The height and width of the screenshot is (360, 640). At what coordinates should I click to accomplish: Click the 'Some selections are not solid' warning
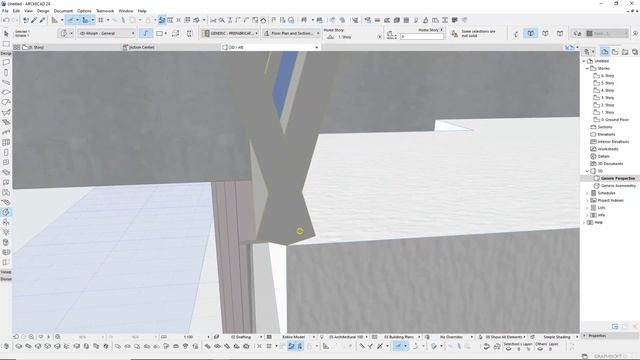click(x=473, y=33)
